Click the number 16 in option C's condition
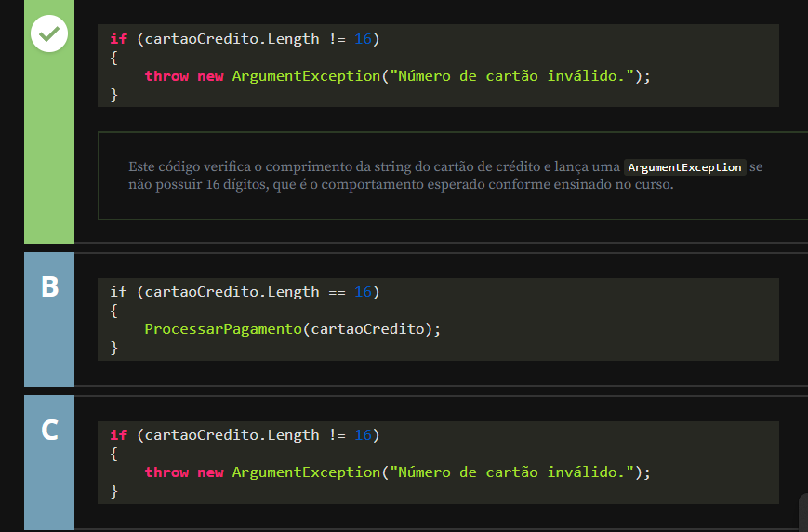Image resolution: width=808 pixels, height=532 pixels. tap(363, 435)
